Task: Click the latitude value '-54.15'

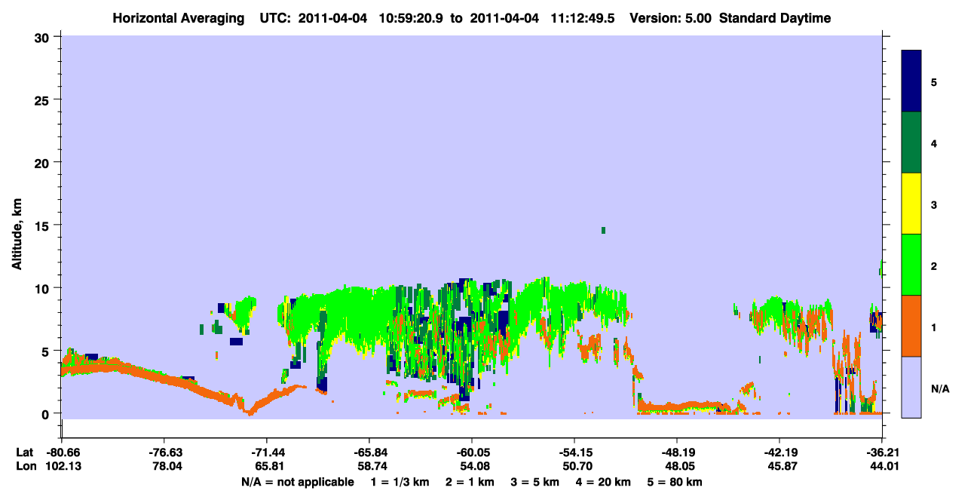Action: [574, 452]
